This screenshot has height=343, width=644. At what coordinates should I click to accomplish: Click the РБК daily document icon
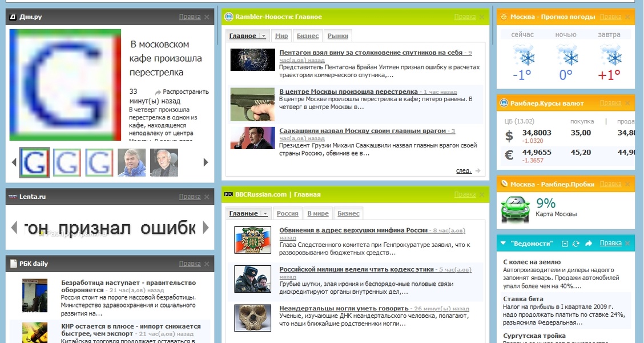coord(13,264)
